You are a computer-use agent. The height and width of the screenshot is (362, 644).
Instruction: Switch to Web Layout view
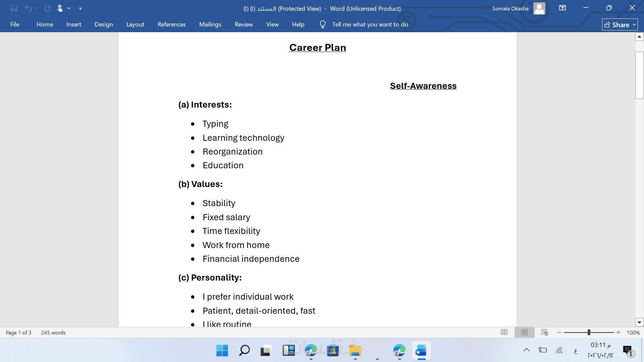click(544, 333)
